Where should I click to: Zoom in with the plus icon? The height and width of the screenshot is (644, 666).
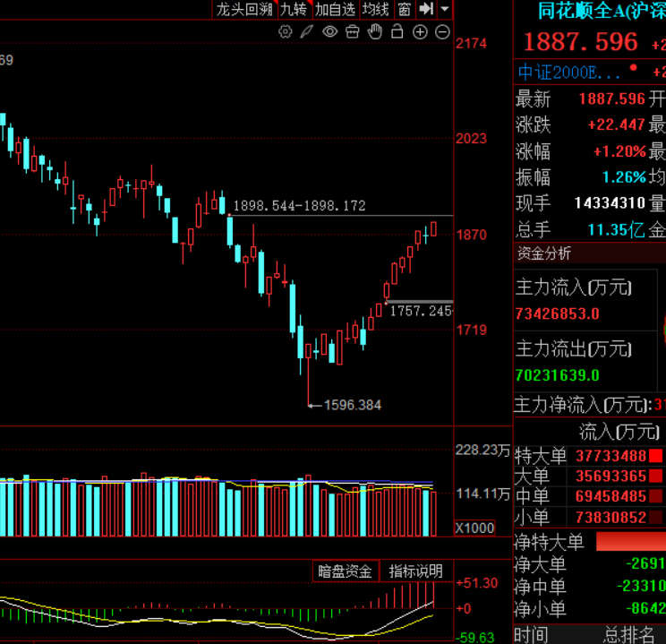pos(420,32)
